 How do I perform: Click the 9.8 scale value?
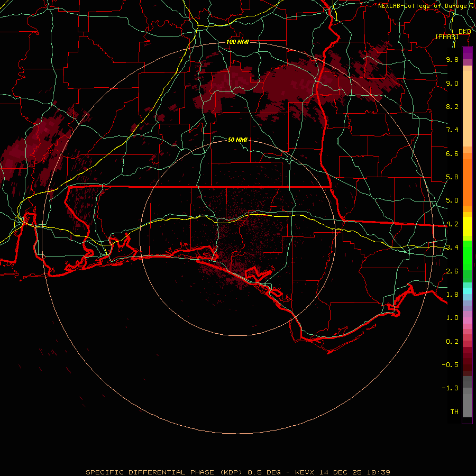tap(452, 59)
